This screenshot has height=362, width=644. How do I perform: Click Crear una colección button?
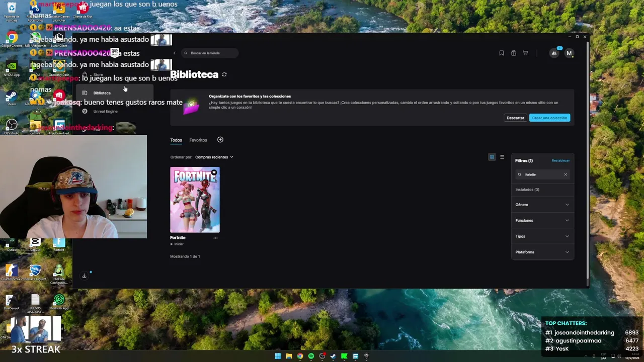point(549,118)
